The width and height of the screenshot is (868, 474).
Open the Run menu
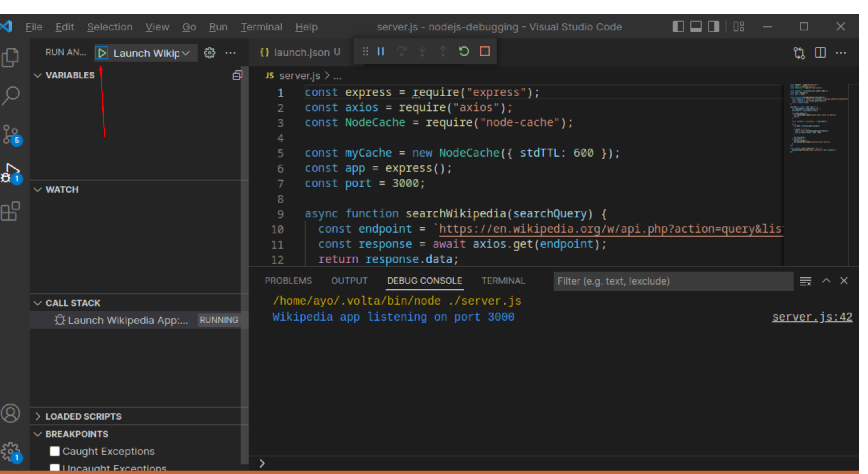(x=218, y=27)
